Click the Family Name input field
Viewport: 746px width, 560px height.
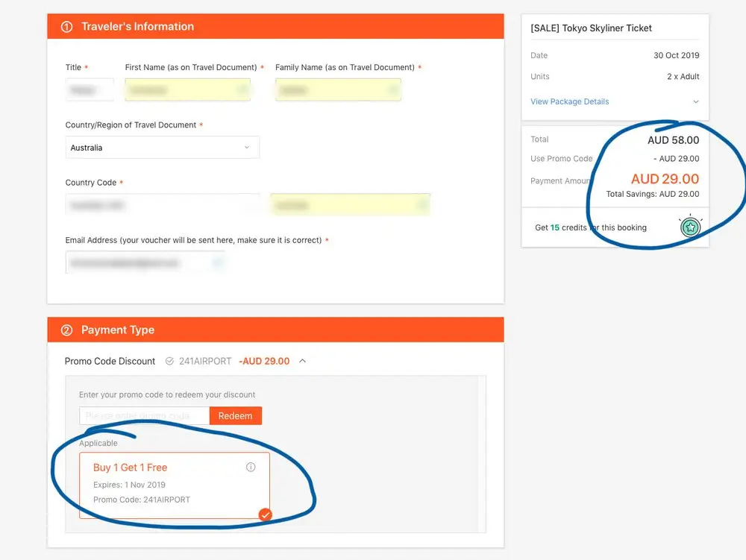338,89
